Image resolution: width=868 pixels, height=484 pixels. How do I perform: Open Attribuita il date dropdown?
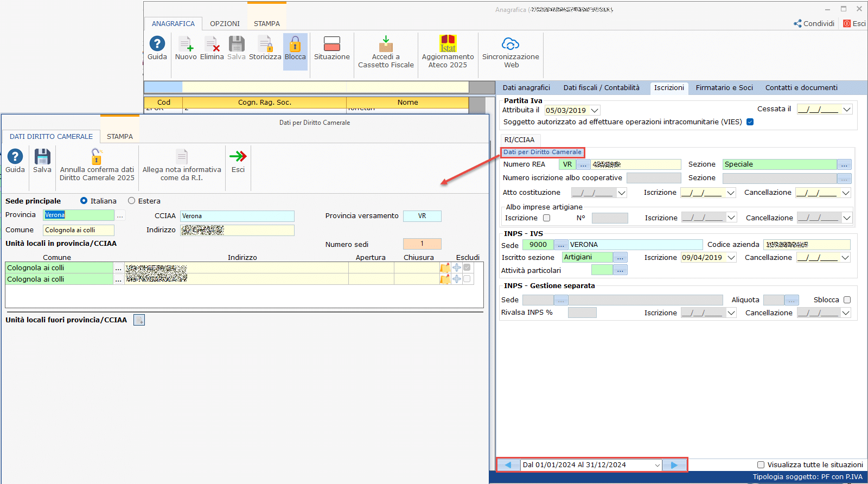click(x=595, y=110)
